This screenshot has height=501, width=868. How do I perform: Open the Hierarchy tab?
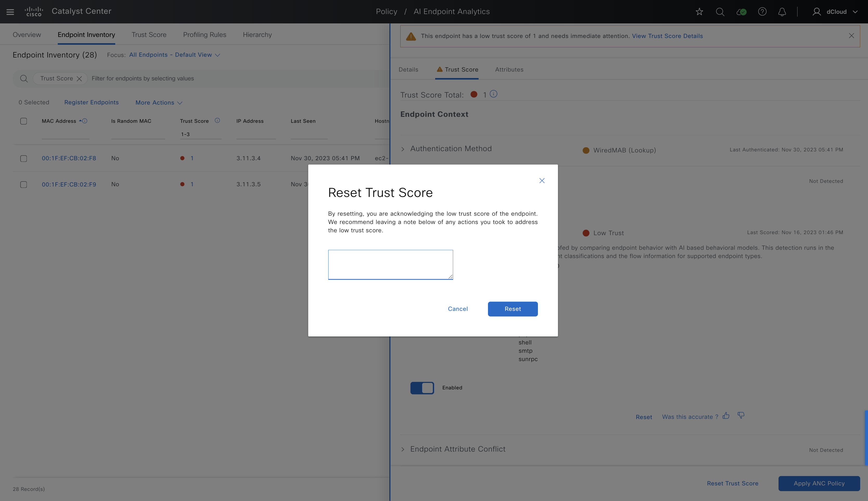point(257,35)
